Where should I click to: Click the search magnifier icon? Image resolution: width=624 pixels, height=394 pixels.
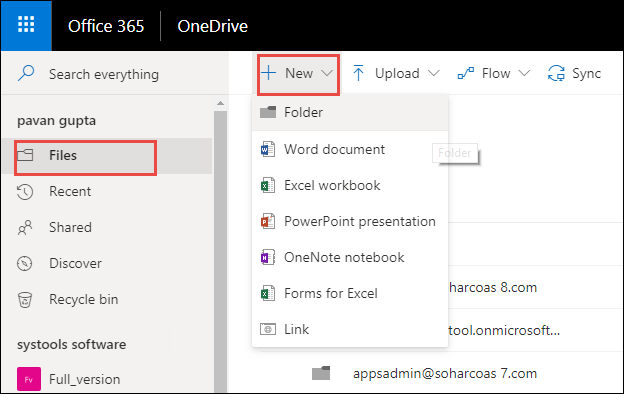point(26,73)
